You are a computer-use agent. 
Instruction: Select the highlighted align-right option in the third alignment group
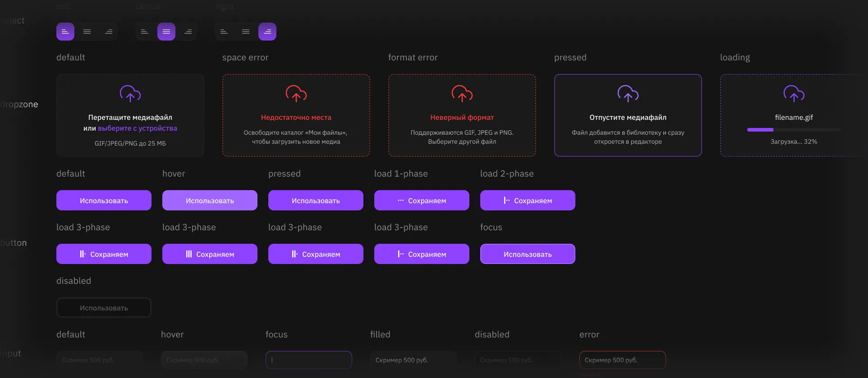click(267, 32)
